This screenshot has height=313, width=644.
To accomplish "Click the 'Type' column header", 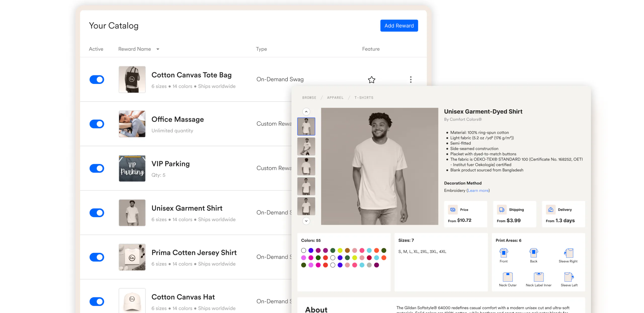I will [x=261, y=49].
